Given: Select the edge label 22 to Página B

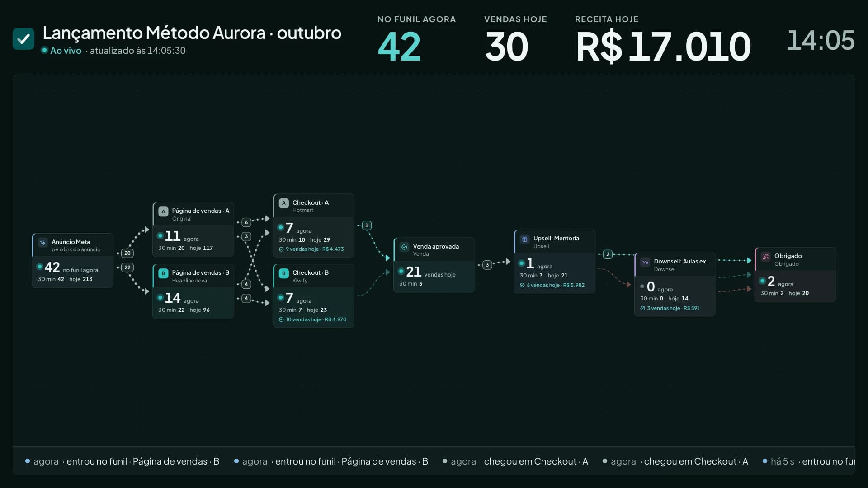Looking at the screenshot, I should coord(127,267).
